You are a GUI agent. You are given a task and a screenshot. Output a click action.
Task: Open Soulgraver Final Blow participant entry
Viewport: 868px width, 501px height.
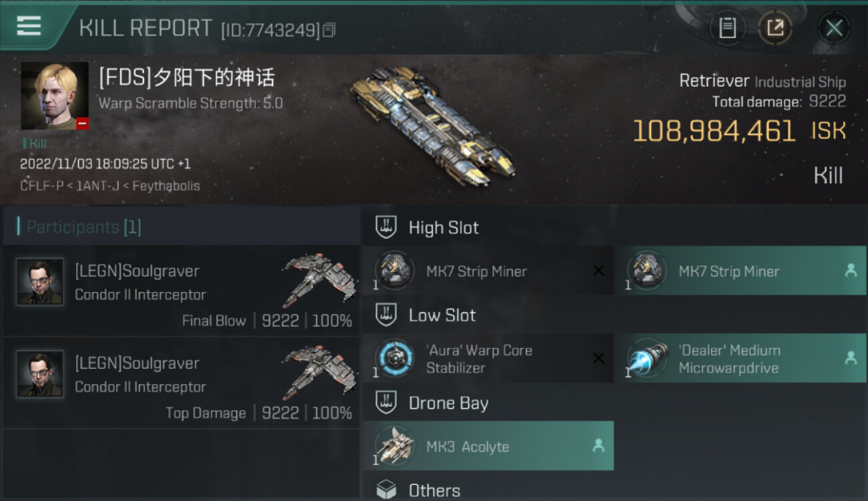[x=181, y=291]
